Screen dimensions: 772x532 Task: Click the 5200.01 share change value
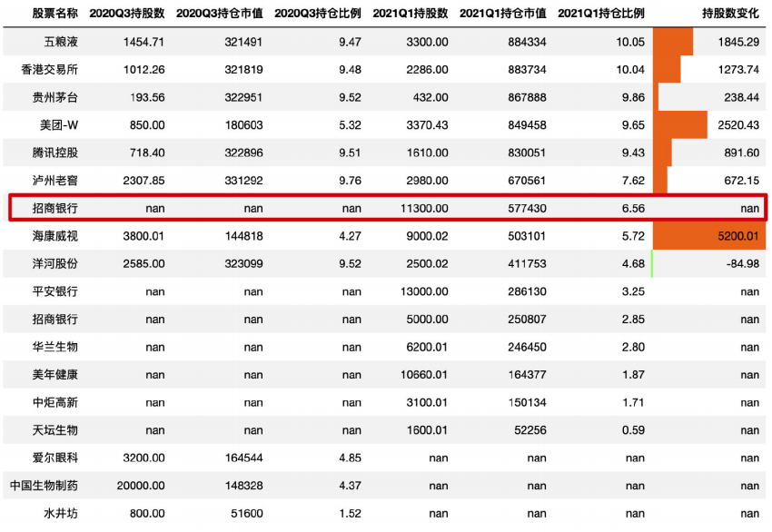click(738, 236)
